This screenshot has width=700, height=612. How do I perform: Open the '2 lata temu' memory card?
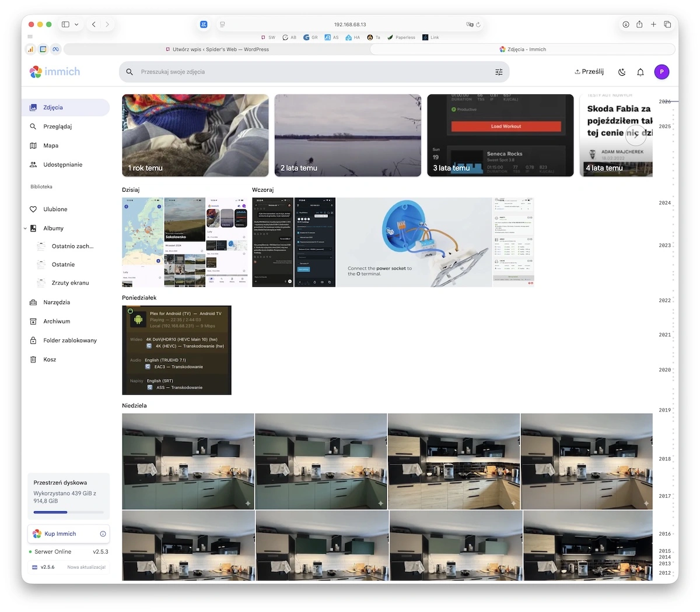coord(348,135)
